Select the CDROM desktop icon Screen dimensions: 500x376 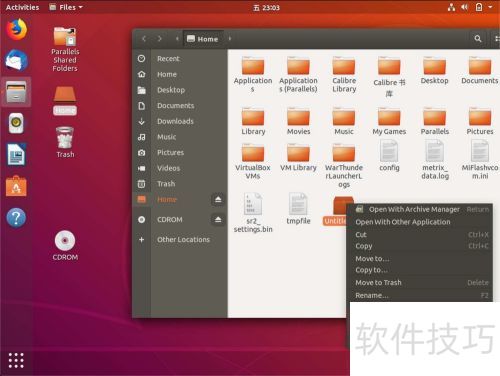[x=65, y=246]
